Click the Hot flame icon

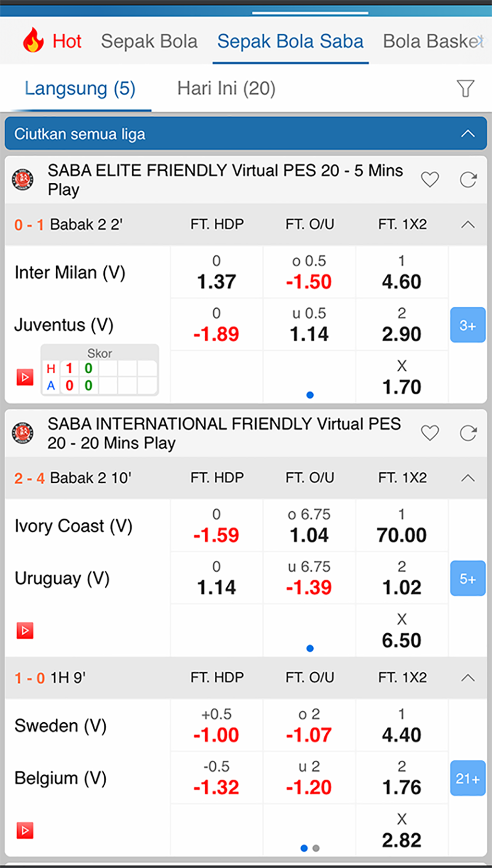pyautogui.click(x=33, y=40)
